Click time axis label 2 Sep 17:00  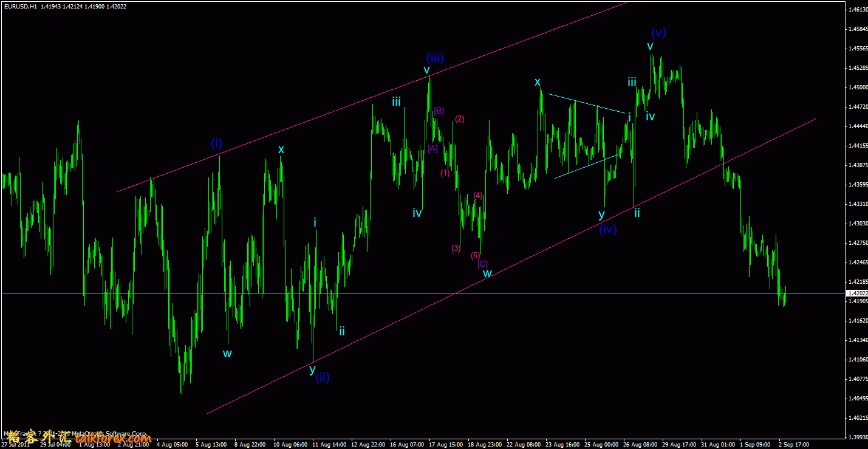794,444
